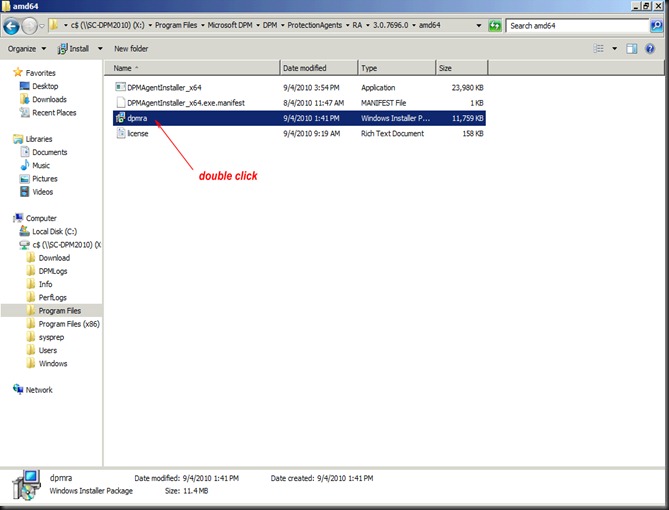
Task: Go back with the Back arrow button
Action: tap(11, 26)
